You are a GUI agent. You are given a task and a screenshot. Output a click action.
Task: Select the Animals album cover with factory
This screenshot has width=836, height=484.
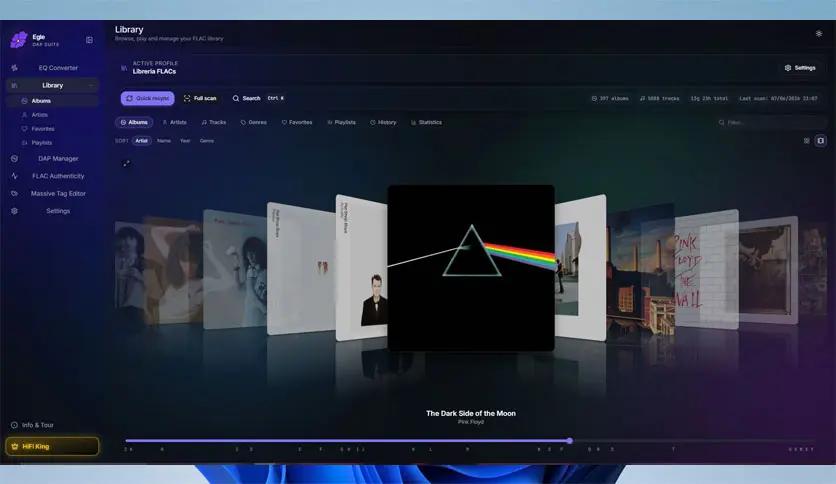click(640, 270)
